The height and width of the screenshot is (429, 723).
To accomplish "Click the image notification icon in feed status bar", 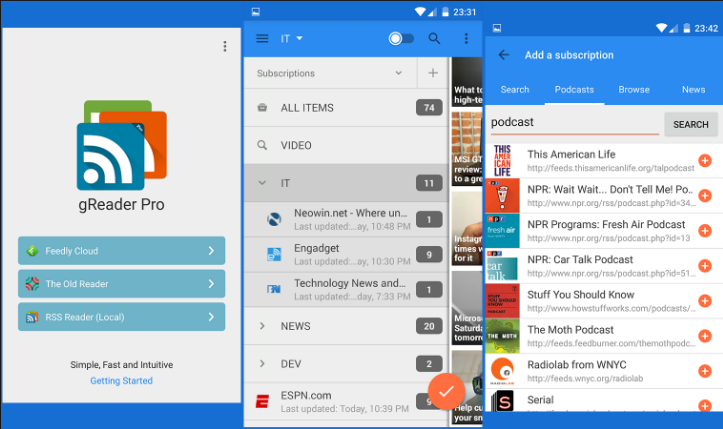I will (x=256, y=12).
